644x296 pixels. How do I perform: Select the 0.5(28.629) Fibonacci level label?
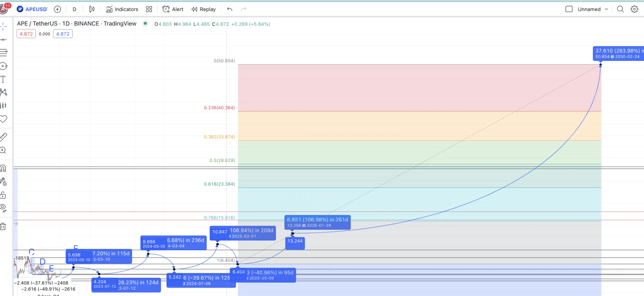click(x=222, y=161)
